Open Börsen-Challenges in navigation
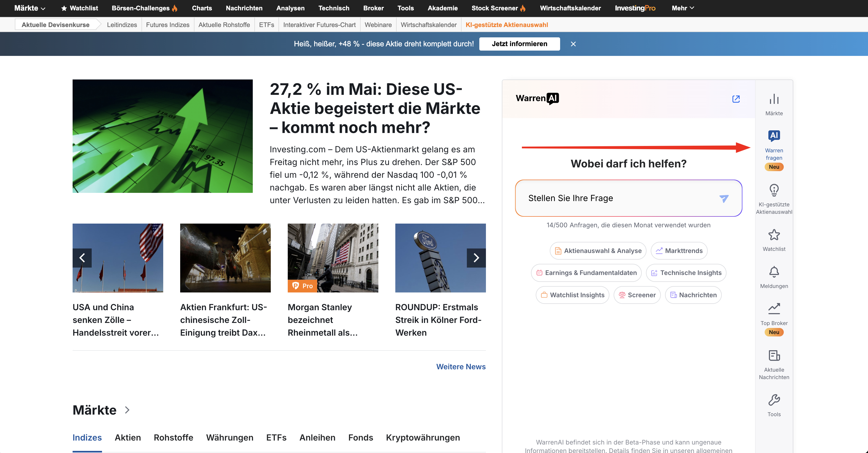 (145, 8)
